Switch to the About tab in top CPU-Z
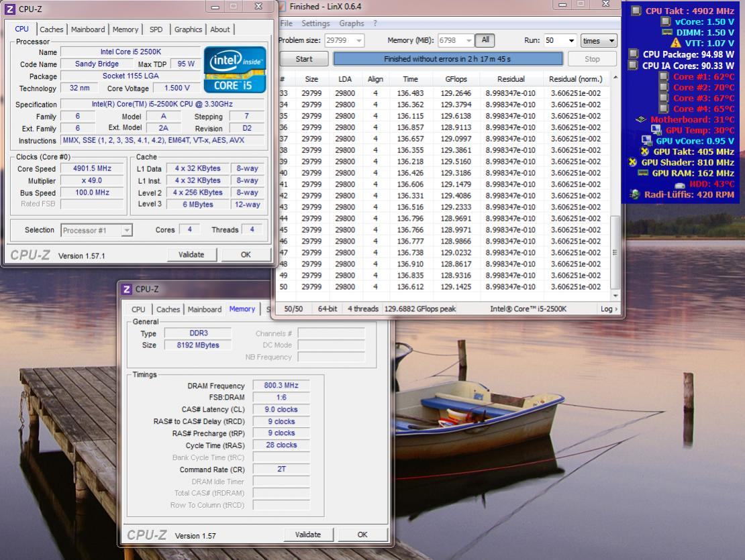 pos(220,30)
